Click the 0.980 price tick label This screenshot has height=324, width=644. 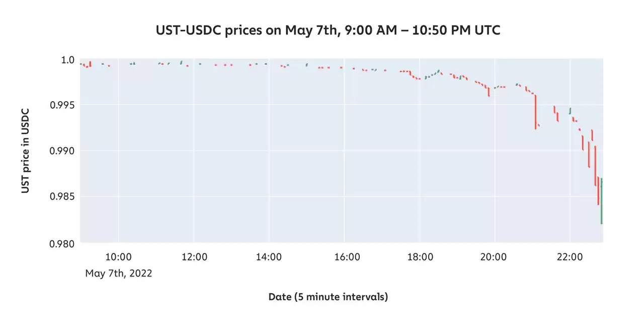[62, 243]
